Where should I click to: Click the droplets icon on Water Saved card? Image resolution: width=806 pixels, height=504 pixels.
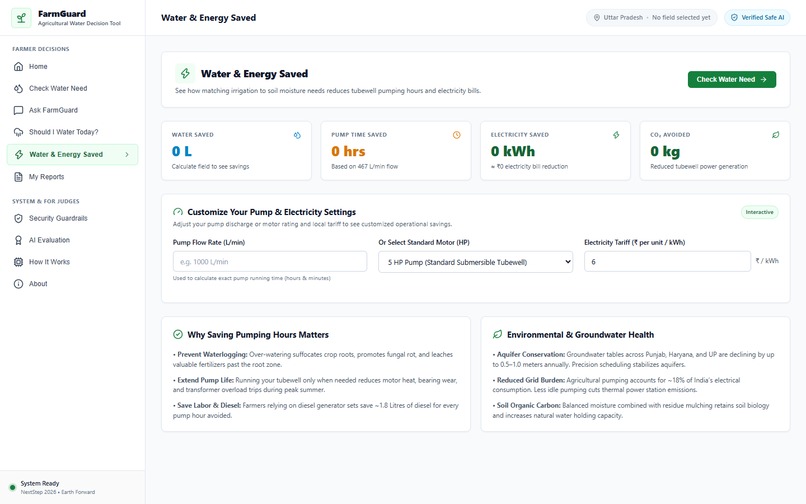tap(297, 135)
